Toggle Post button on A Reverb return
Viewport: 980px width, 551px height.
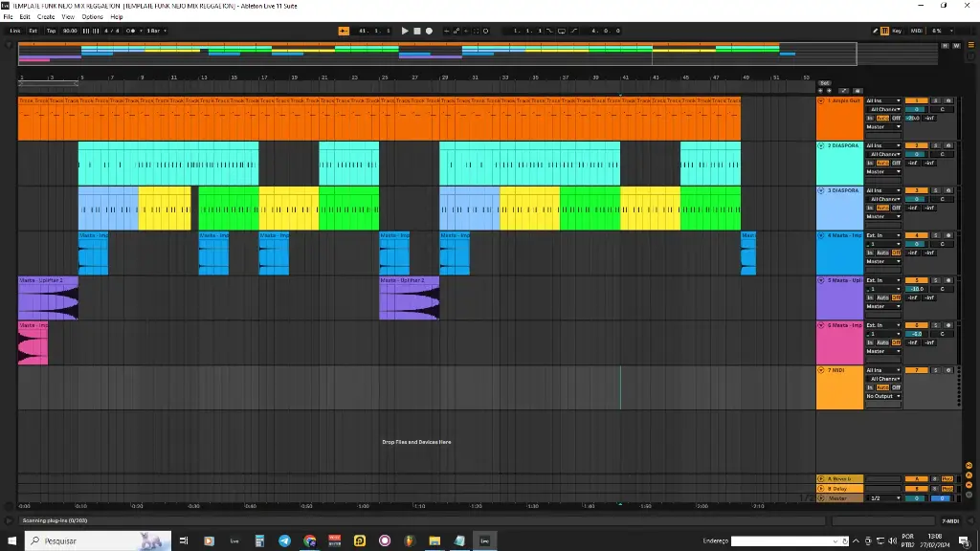pos(947,479)
